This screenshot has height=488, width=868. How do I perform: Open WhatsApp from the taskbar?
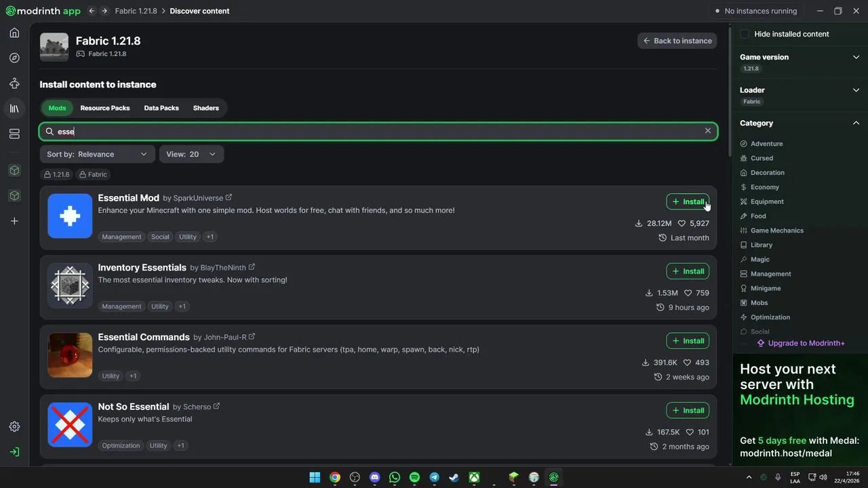[x=395, y=477]
